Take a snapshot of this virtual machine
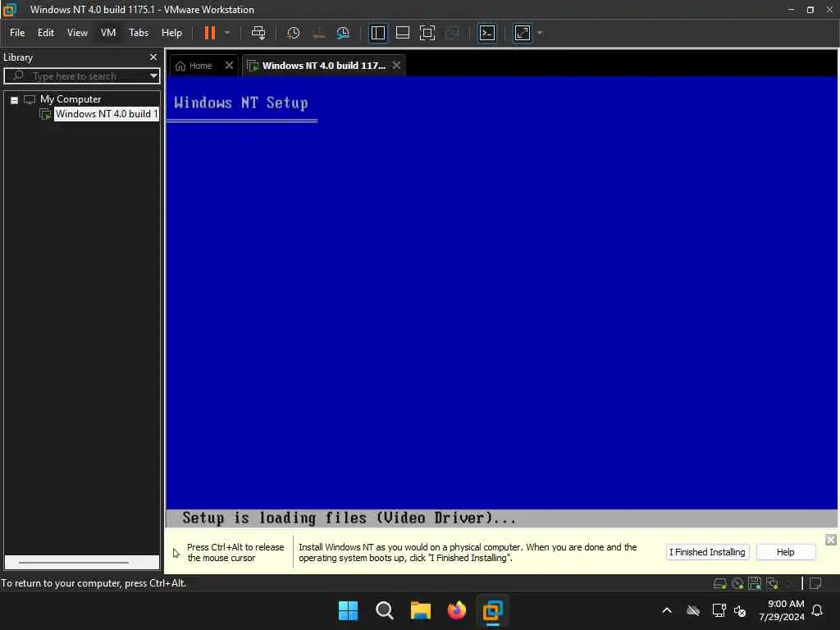Screen dimensions: 840x630 tap(293, 33)
